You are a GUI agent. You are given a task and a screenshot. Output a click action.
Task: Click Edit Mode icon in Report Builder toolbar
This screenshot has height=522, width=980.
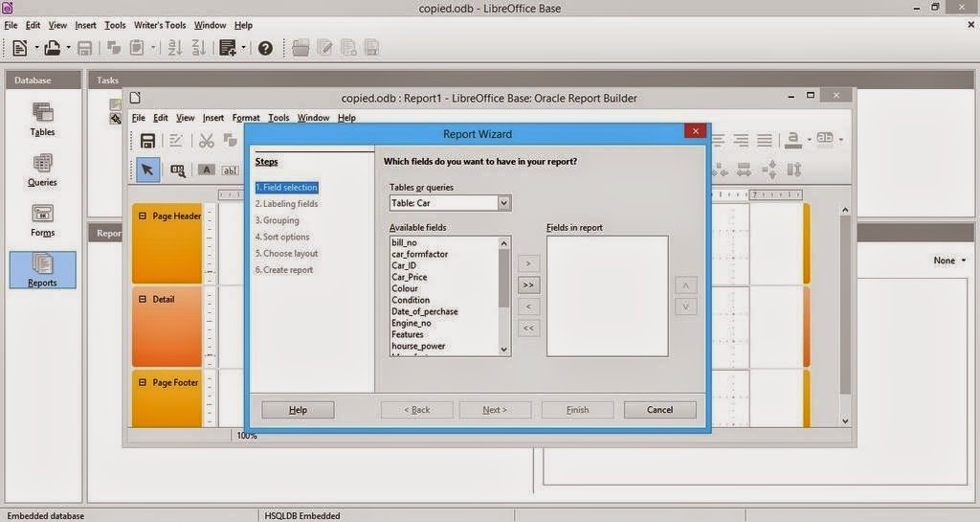click(x=176, y=141)
